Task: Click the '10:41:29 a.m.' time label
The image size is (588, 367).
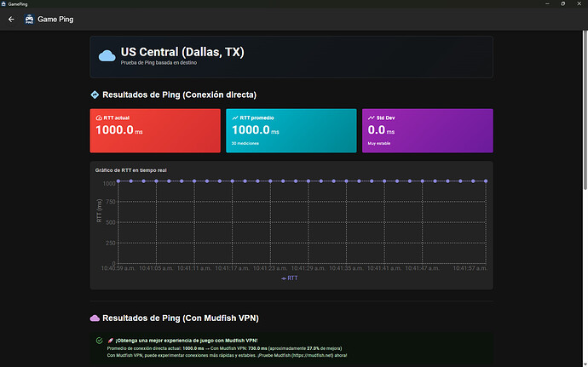Action: [308, 268]
